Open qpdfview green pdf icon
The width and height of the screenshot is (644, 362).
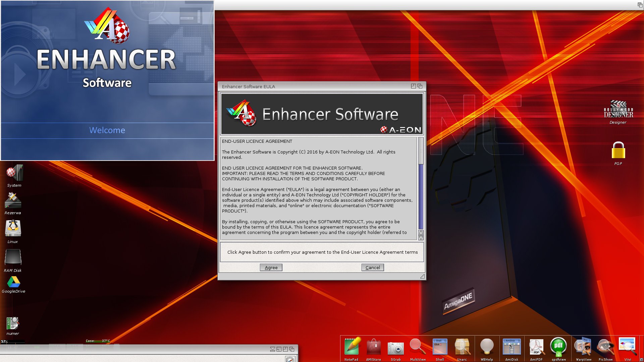click(558, 349)
